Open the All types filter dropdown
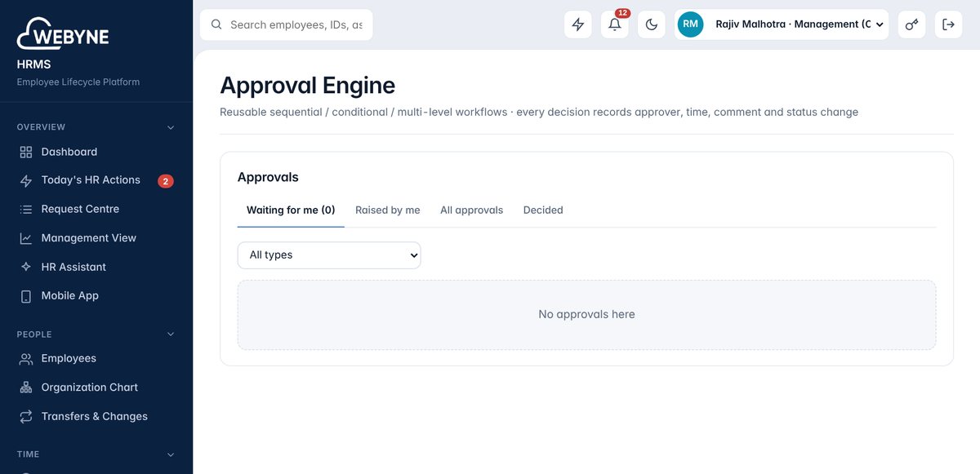The height and width of the screenshot is (474, 980). [x=329, y=255]
